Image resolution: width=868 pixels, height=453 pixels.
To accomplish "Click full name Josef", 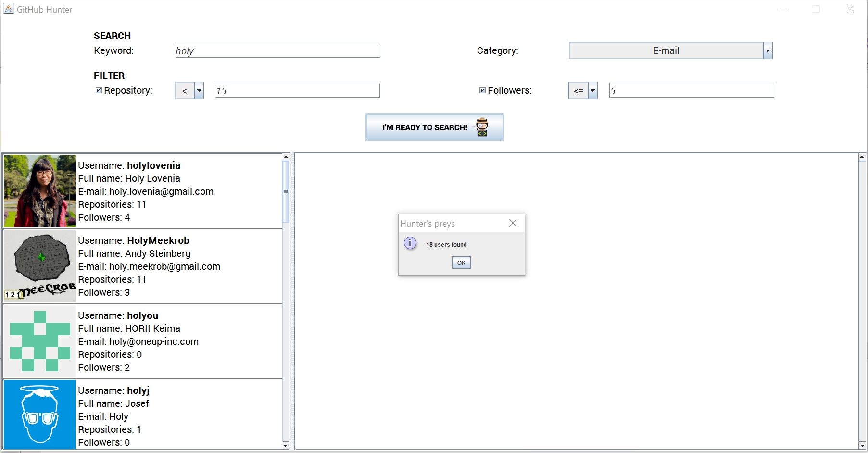I will coord(137,403).
